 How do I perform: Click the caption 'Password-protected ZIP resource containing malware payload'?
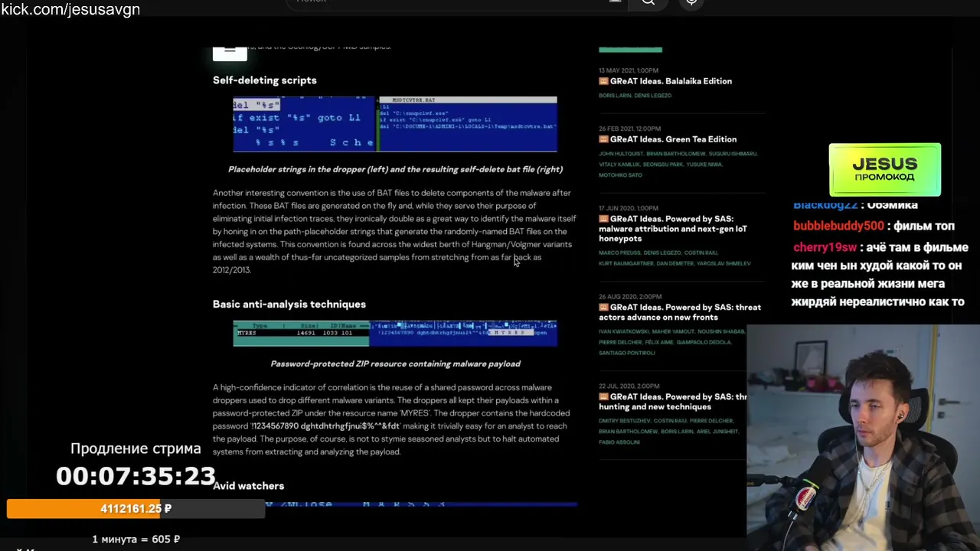(395, 364)
